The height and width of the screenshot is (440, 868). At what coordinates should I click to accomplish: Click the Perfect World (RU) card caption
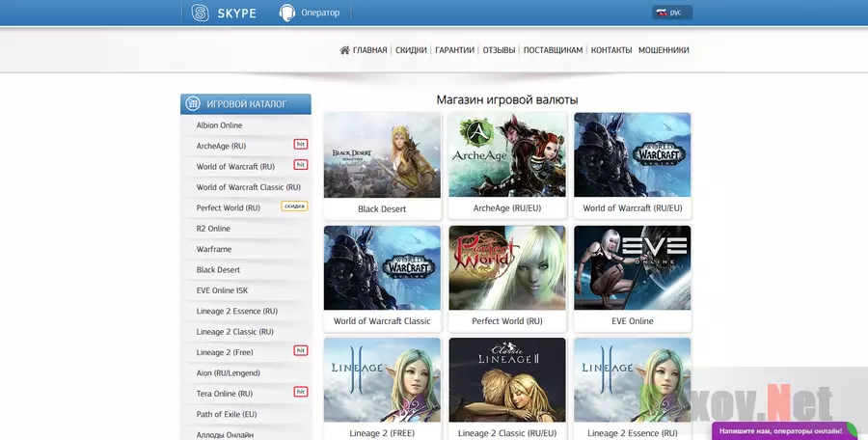507,321
